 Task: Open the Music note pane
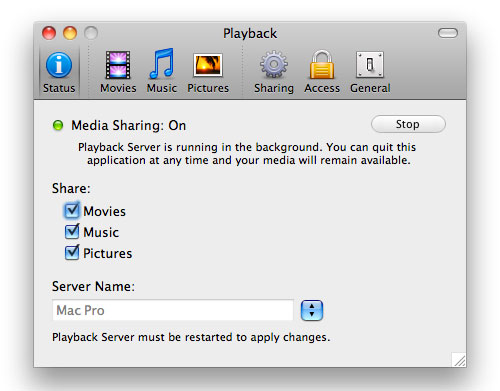coord(162,72)
